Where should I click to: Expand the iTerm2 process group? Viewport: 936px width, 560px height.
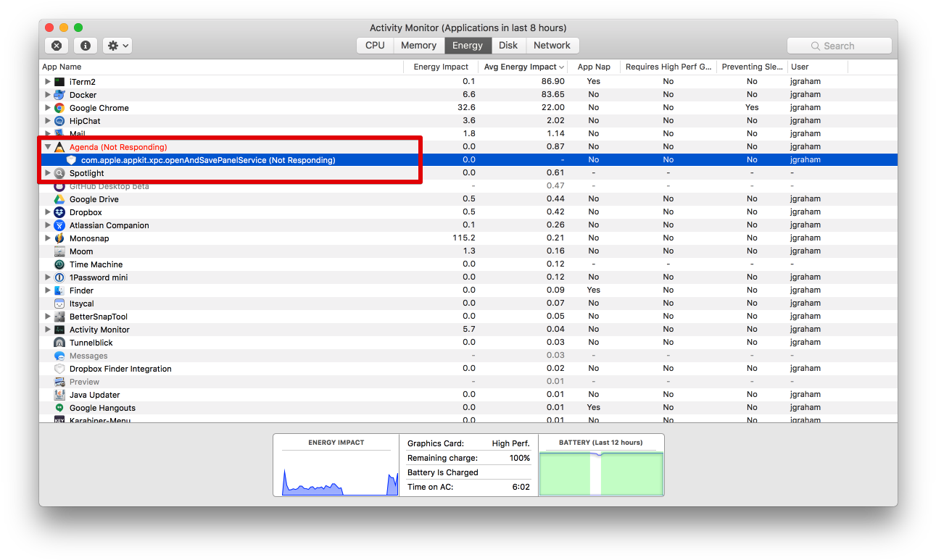tap(48, 82)
